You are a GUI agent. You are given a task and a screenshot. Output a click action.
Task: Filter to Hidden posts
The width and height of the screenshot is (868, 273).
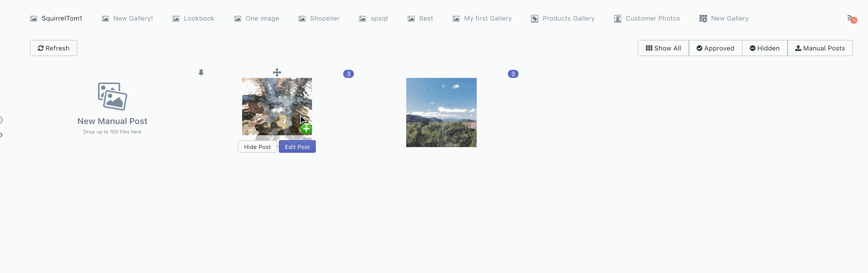click(x=764, y=48)
